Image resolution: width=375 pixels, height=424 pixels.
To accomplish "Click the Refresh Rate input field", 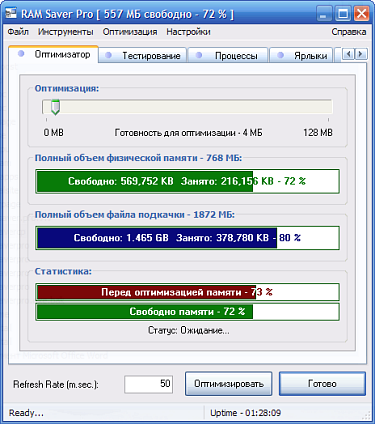I will pyautogui.click(x=149, y=384).
